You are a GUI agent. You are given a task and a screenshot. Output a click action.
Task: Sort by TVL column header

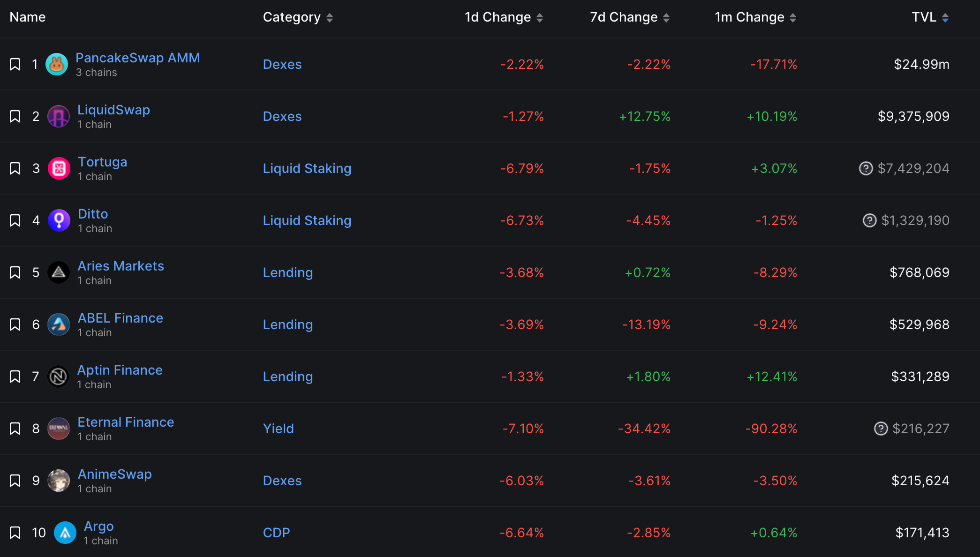930,17
